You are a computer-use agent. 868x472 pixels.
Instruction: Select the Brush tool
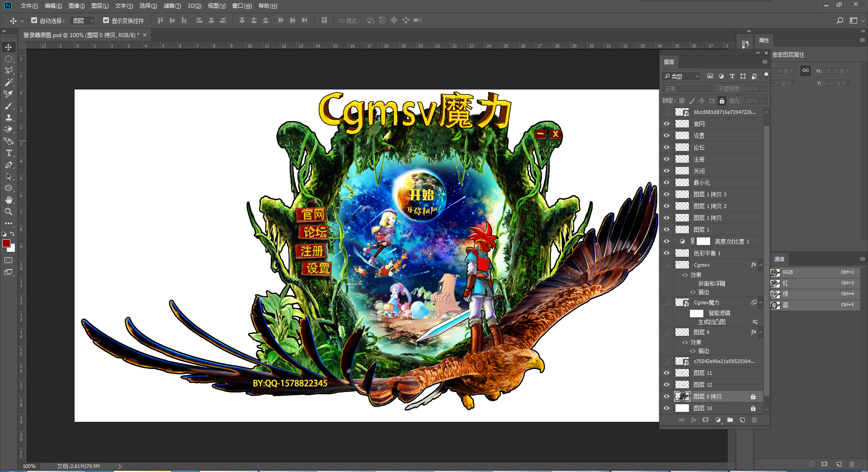pyautogui.click(x=9, y=106)
